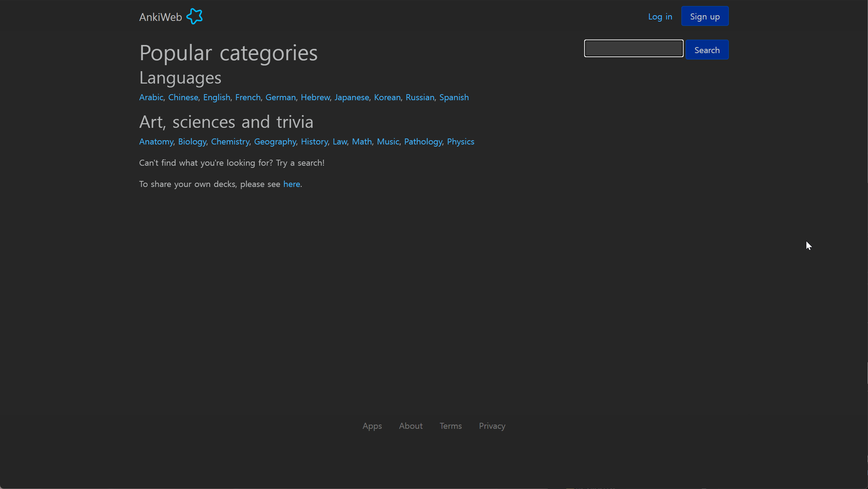Select the Law category link
Image resolution: width=868 pixels, height=489 pixels.
coord(340,142)
